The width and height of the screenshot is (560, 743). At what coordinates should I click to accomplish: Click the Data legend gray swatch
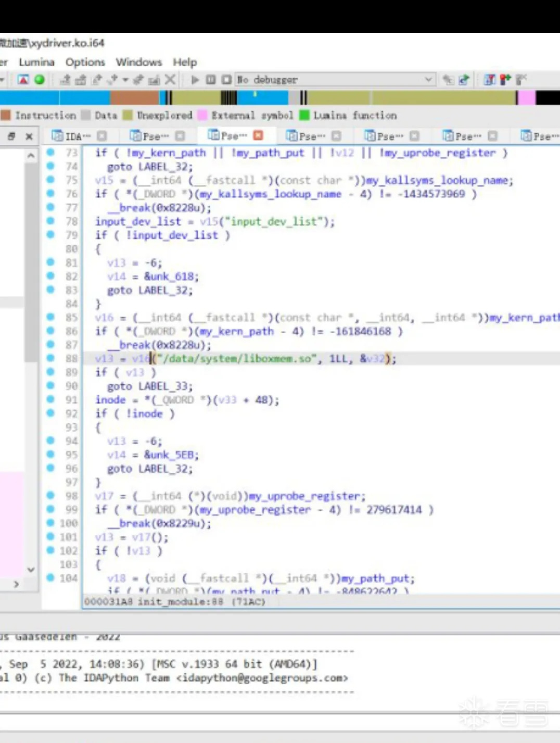click(86, 115)
